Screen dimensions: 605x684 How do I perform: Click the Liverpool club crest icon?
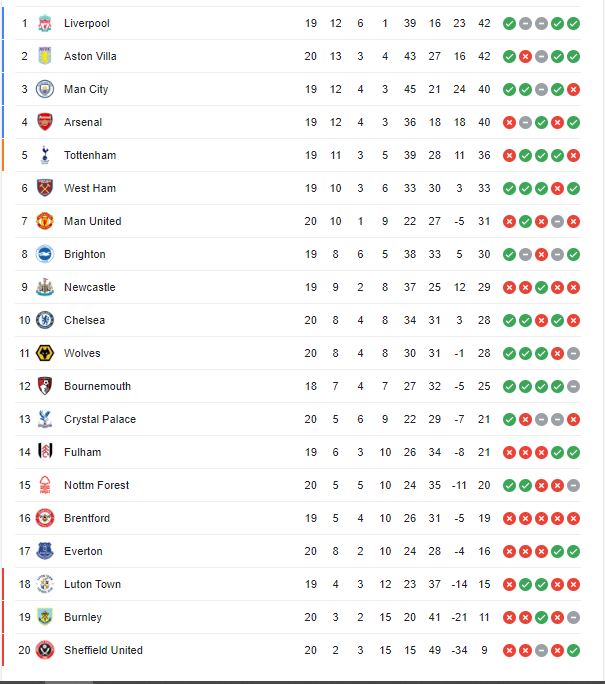[x=44, y=23]
